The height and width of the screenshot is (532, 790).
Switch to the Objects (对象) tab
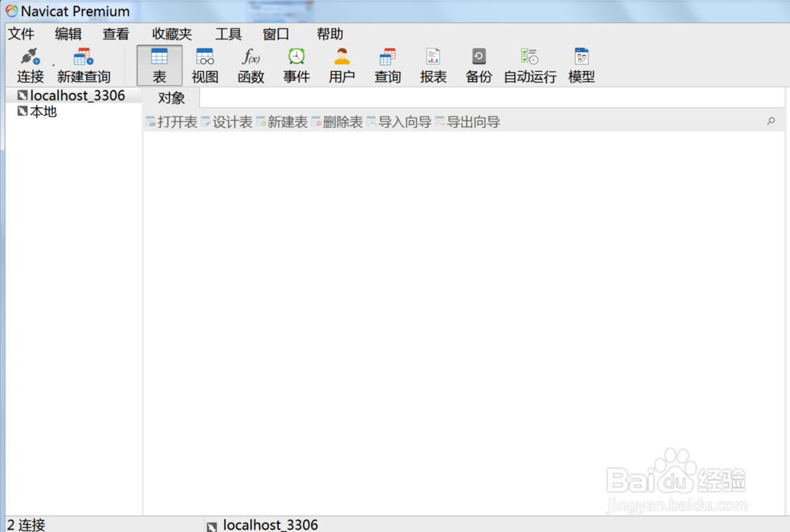click(x=171, y=98)
